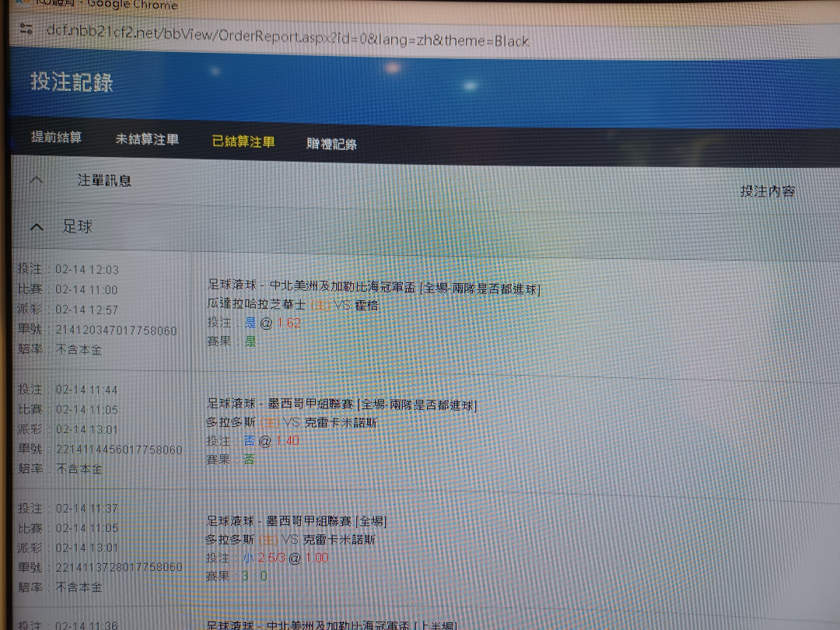
Task: Open the 提前結算 tab
Action: 56,137
